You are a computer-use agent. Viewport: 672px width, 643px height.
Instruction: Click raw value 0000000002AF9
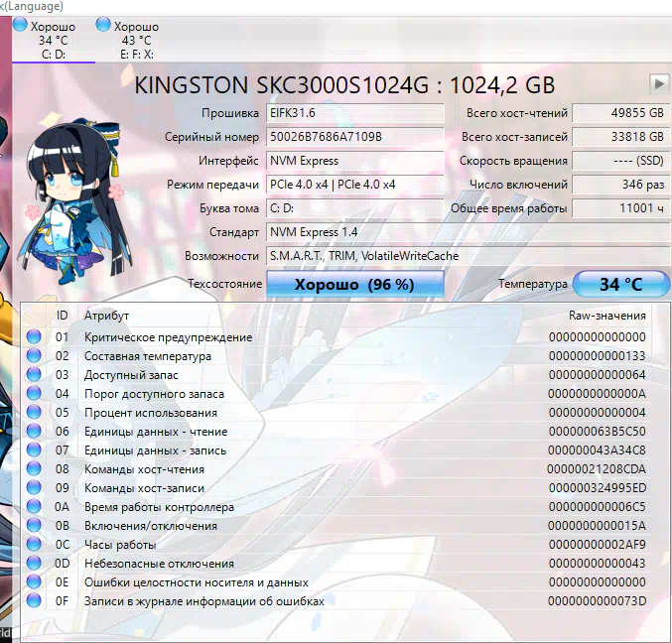[597, 544]
